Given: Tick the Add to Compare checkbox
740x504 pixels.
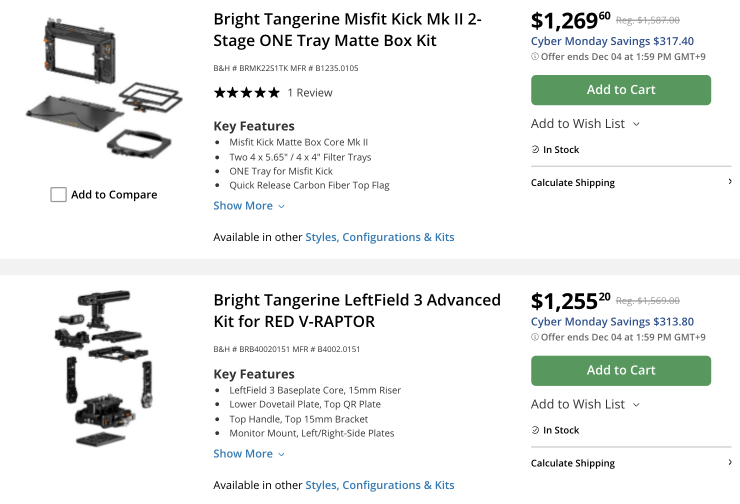Looking at the screenshot, I should click(x=59, y=195).
